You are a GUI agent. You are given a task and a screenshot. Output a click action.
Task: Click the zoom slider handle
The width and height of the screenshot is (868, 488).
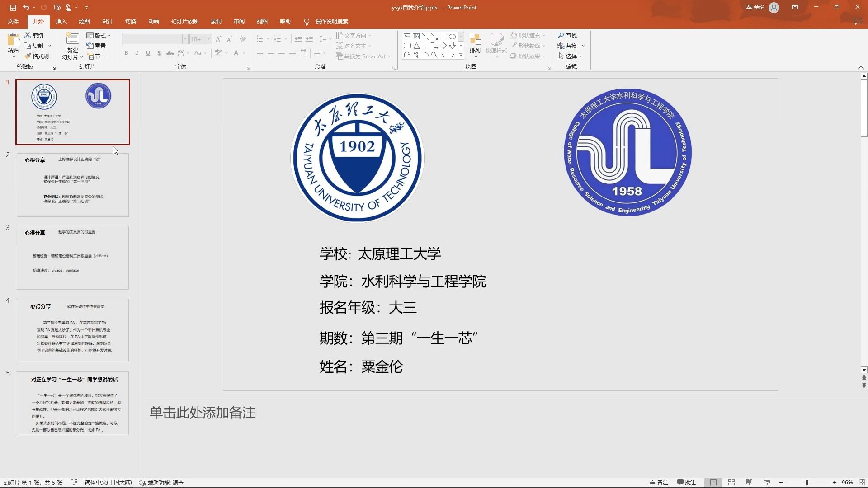(807, 483)
